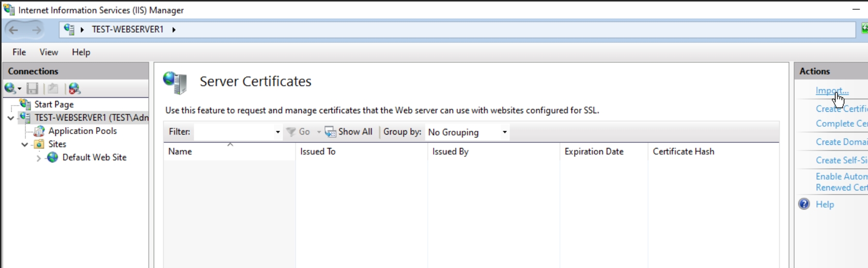The width and height of the screenshot is (868, 268).
Task: Click Complete Certificate Request action
Action: 842,124
